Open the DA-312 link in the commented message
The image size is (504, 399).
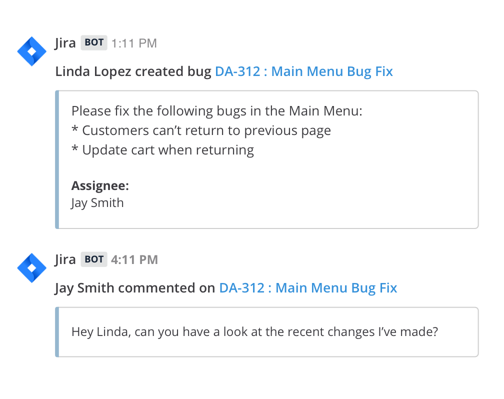[308, 288]
